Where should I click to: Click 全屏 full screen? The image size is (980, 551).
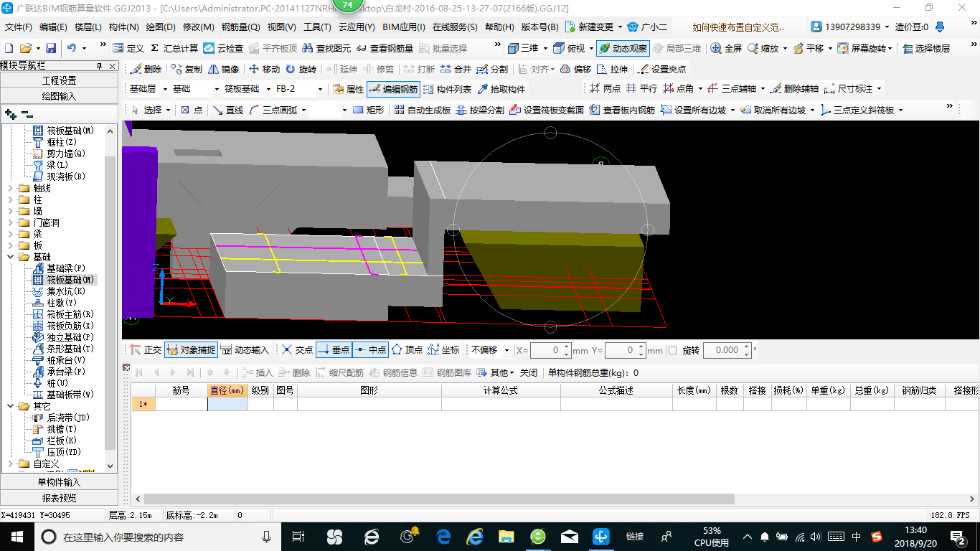coord(726,48)
